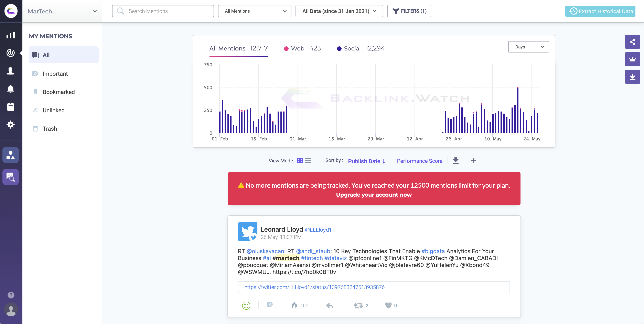
Task: Click the flame performance score icon
Action: 294,305
